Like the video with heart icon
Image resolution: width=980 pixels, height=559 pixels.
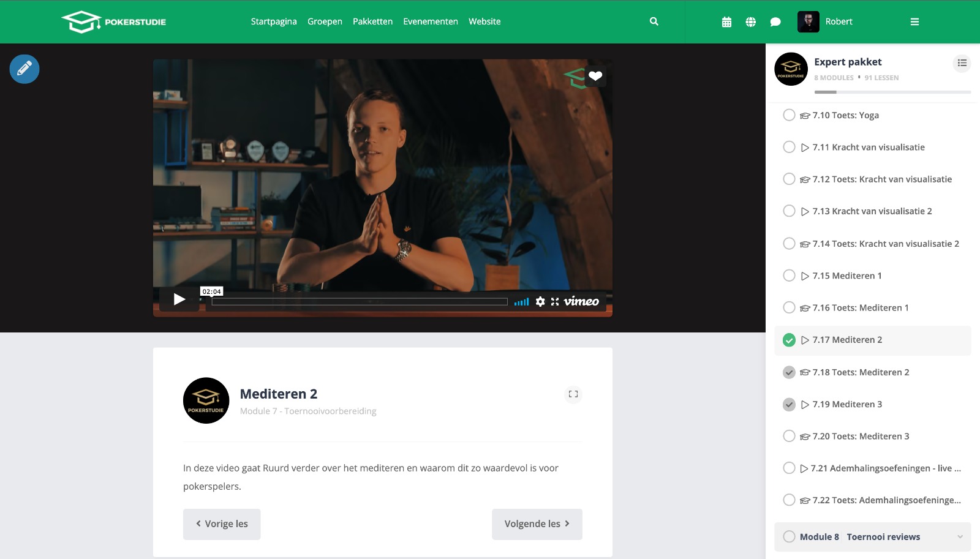click(595, 76)
